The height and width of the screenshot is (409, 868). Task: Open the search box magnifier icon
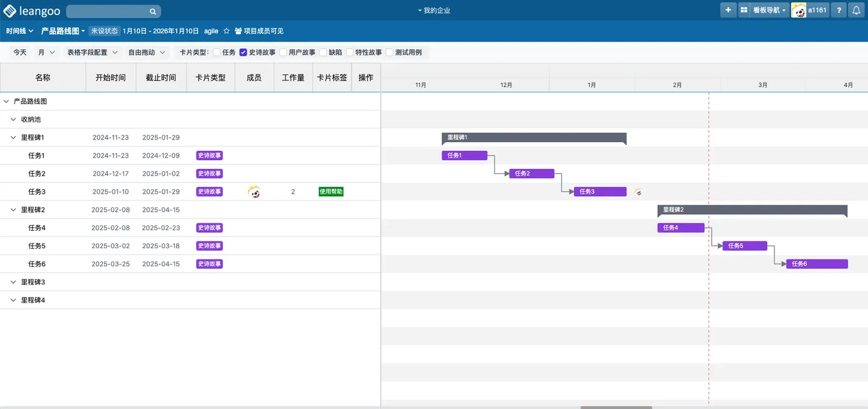(153, 11)
